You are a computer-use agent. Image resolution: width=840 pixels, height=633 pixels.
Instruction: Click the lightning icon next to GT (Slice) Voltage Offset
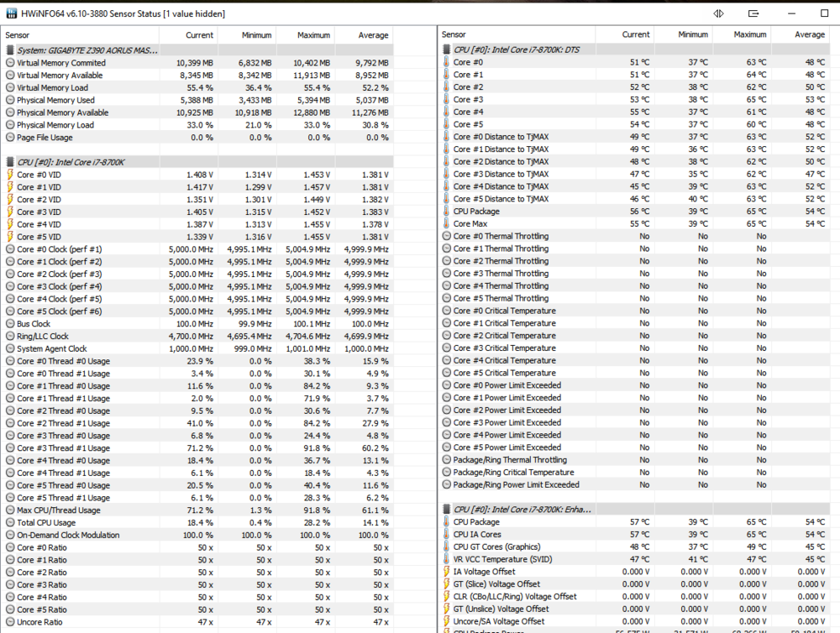pos(445,584)
